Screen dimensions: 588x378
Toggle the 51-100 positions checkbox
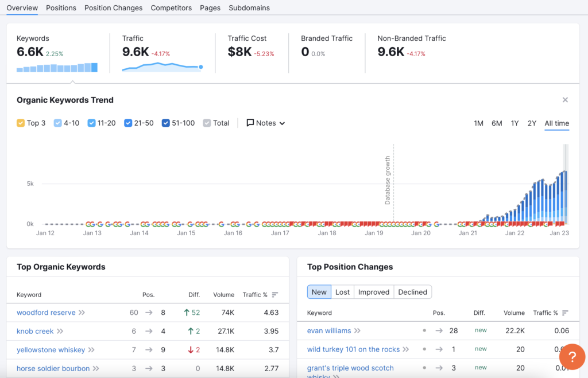(x=165, y=123)
